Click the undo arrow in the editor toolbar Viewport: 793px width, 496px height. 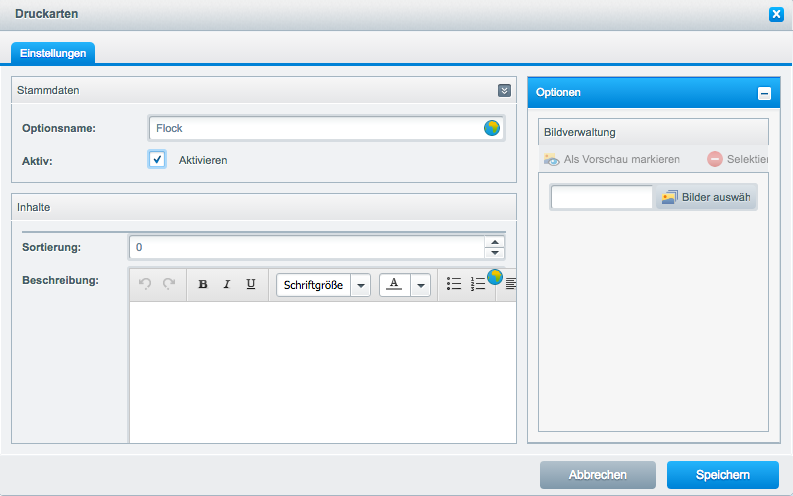coord(145,285)
